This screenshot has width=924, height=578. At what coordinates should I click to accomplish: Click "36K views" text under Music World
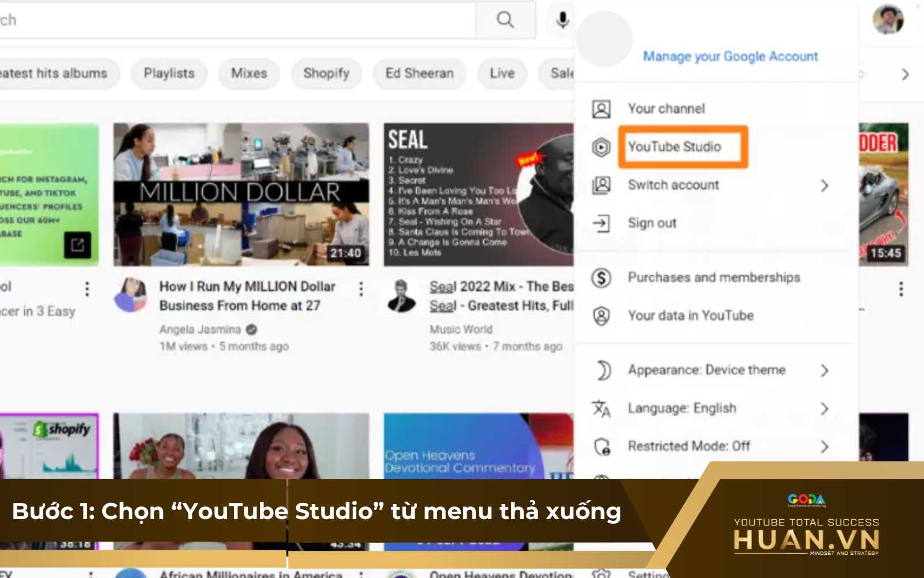tap(455, 347)
